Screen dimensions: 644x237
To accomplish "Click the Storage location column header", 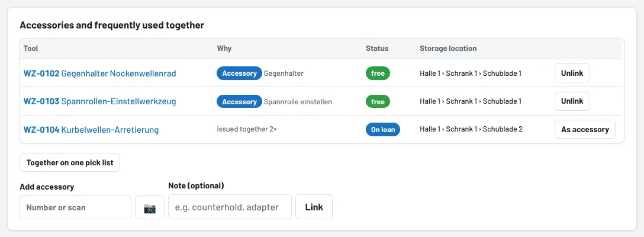I will click(448, 48).
